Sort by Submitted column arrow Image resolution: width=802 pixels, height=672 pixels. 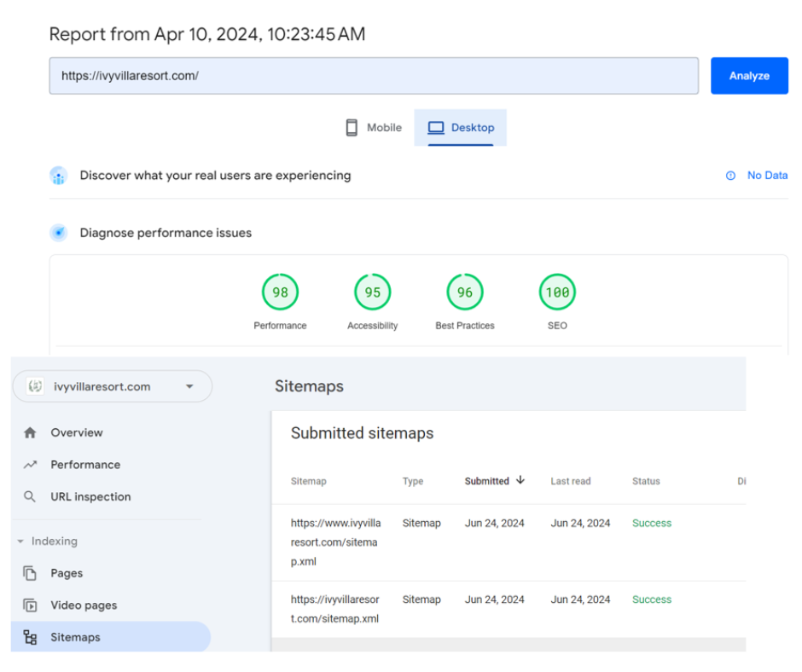click(x=520, y=481)
